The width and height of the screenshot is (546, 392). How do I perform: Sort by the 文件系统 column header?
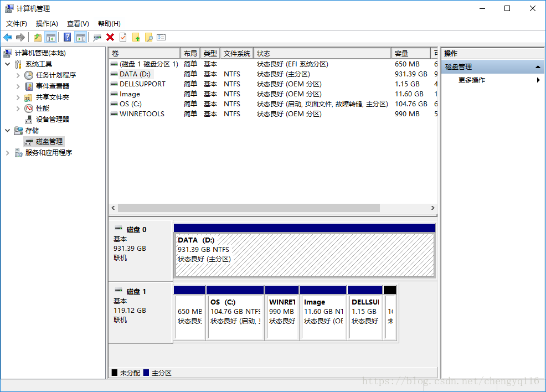237,53
